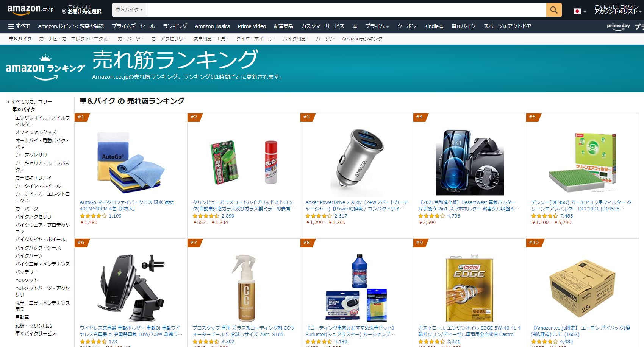The image size is (644, 347).
Task: Select the delivery location pin icon
Action: tap(64, 12)
